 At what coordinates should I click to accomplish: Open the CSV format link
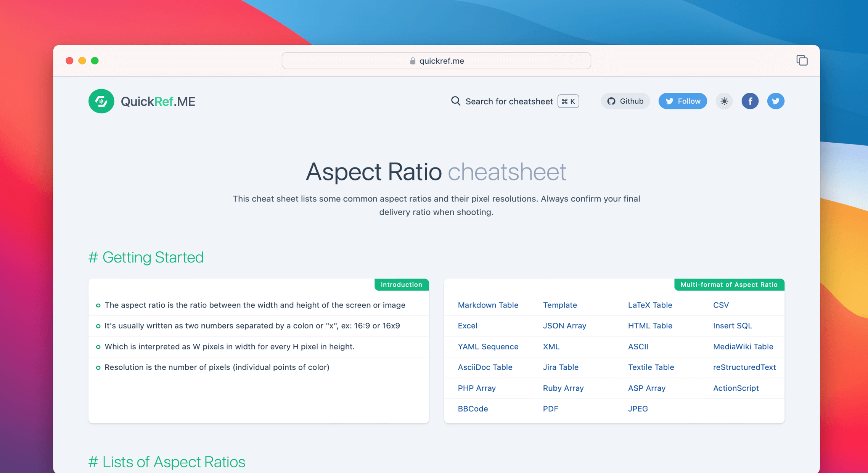[721, 305]
